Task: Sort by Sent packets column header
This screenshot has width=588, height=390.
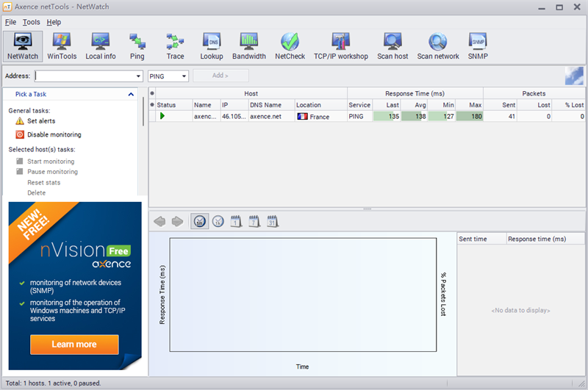Action: [x=501, y=105]
